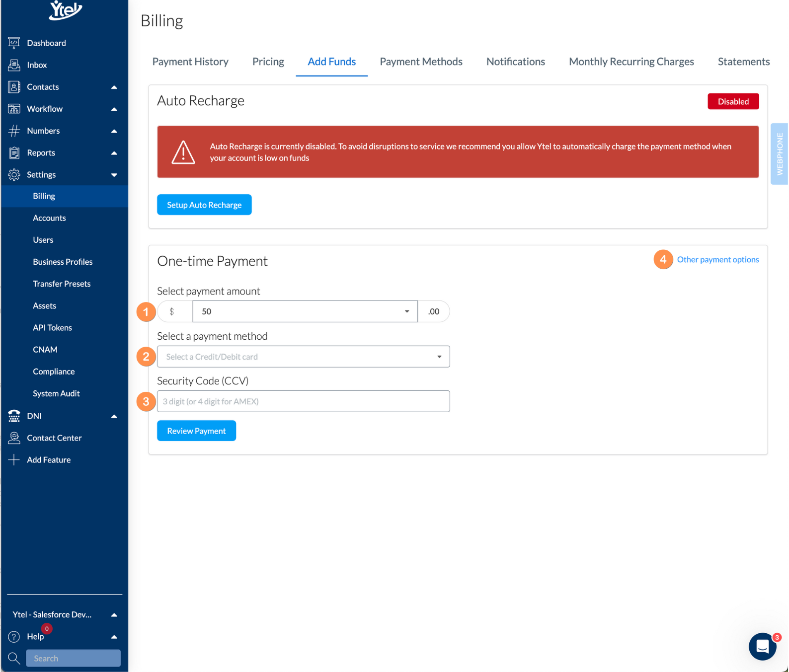Click the Ytel logo
This screenshot has height=672, width=789.
65,10
